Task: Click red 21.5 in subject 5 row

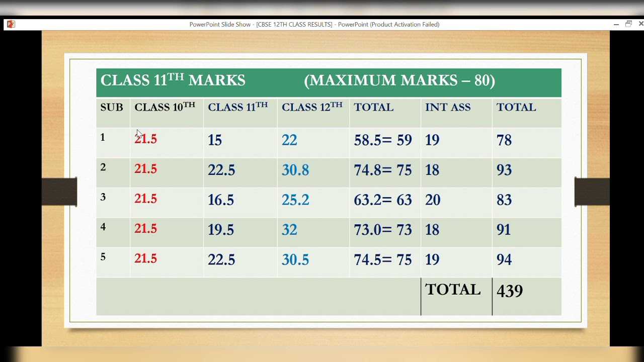Action: coord(145,258)
